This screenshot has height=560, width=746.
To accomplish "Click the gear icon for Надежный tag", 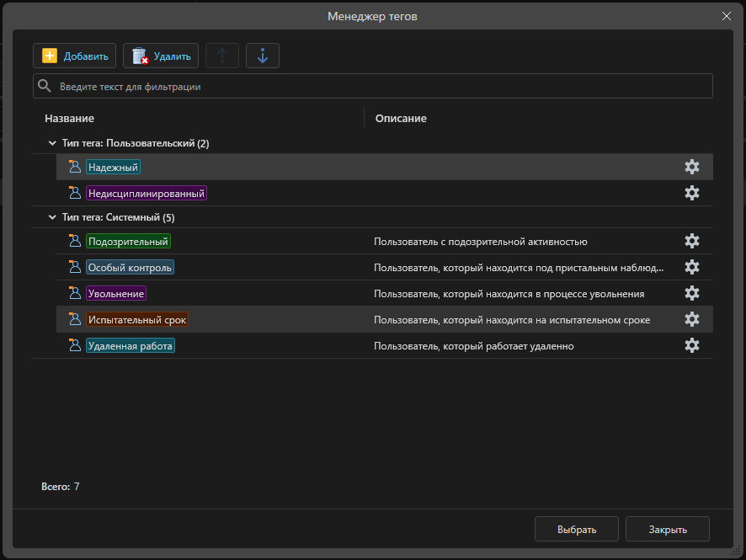I will [x=691, y=167].
